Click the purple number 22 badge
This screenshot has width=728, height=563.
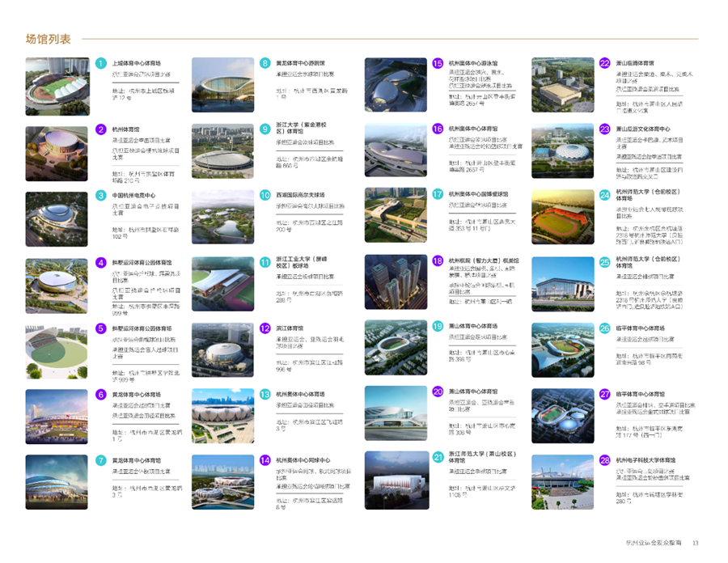[x=604, y=63]
